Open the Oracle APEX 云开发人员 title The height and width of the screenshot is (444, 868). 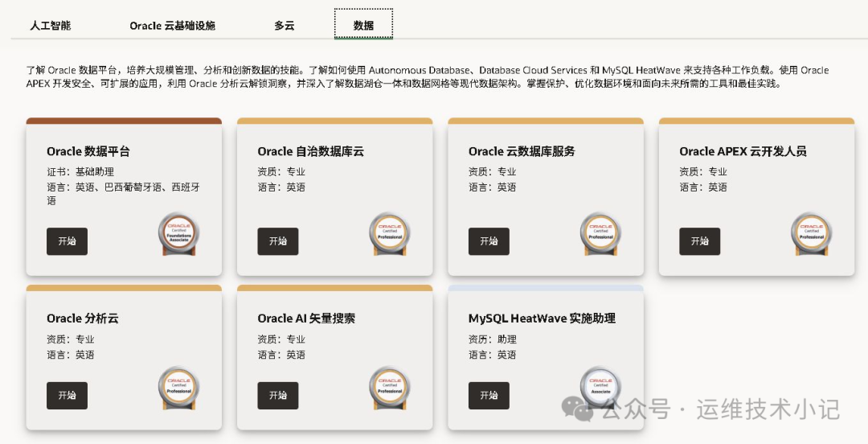[x=743, y=151]
